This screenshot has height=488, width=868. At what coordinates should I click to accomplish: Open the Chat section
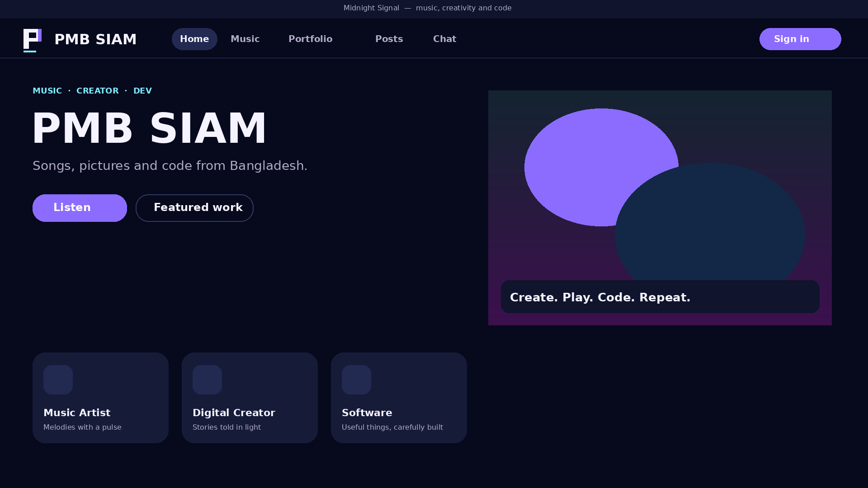click(445, 39)
